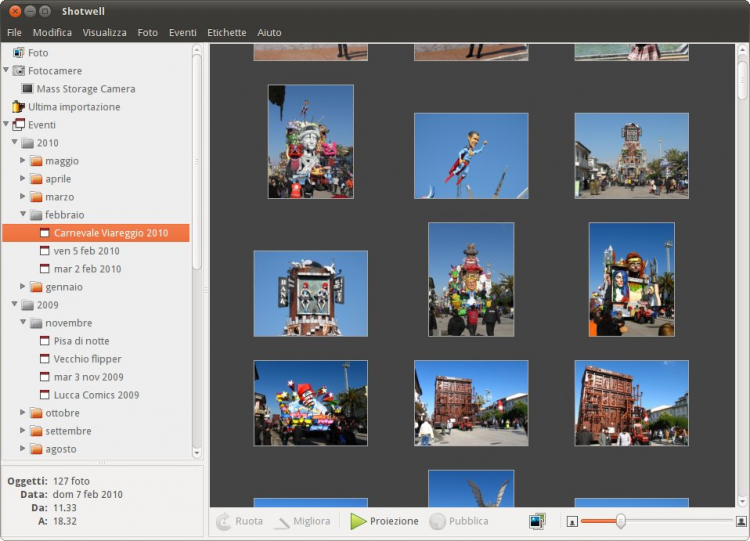Expand the maggio folder
This screenshot has width=750, height=541.
pos(24,161)
